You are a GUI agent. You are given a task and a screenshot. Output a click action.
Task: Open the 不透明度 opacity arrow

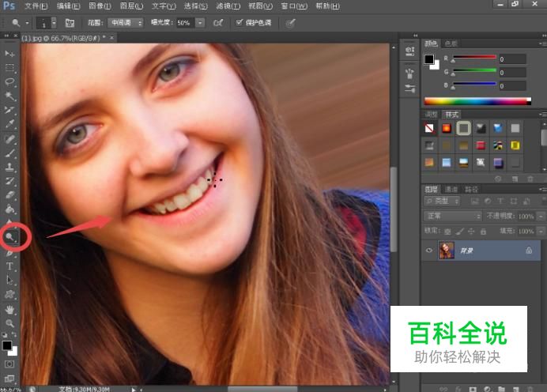(x=541, y=217)
